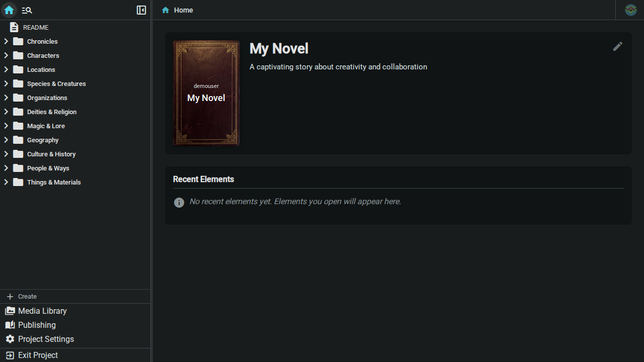Click the My Novel book cover
This screenshot has width=644, height=362.
(x=206, y=93)
